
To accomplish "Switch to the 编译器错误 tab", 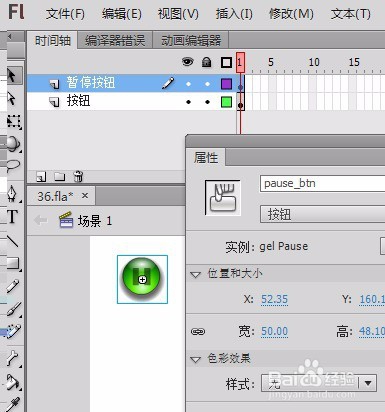I will pyautogui.click(x=115, y=41).
